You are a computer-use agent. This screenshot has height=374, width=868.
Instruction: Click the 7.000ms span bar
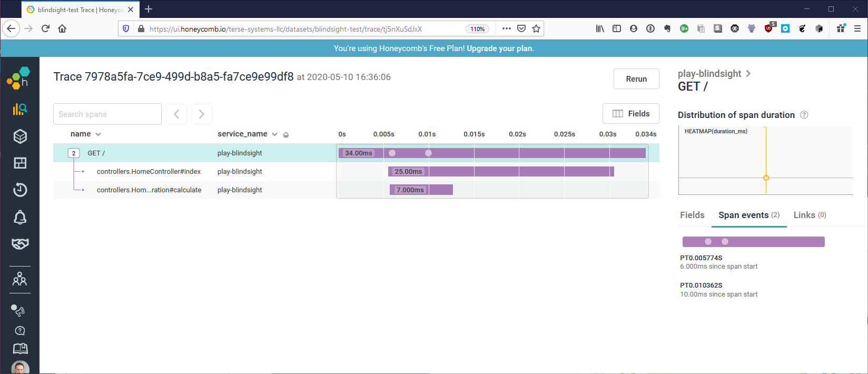[421, 190]
